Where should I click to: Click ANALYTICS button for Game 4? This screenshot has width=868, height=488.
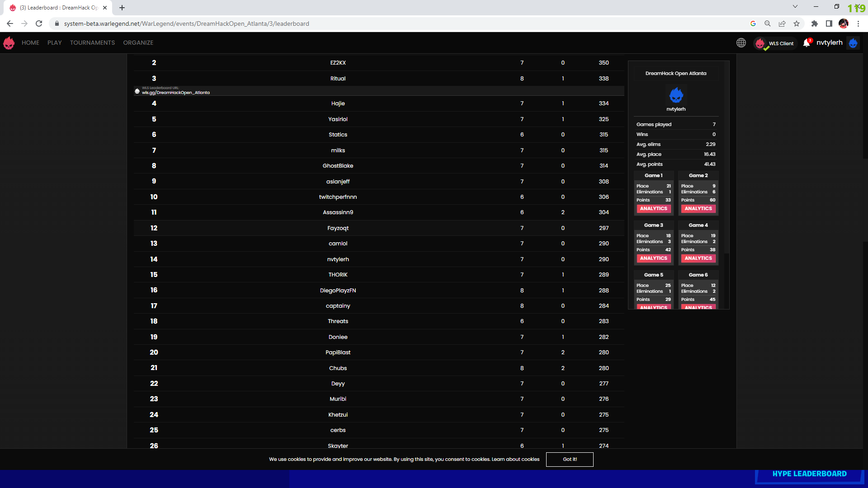click(x=698, y=258)
